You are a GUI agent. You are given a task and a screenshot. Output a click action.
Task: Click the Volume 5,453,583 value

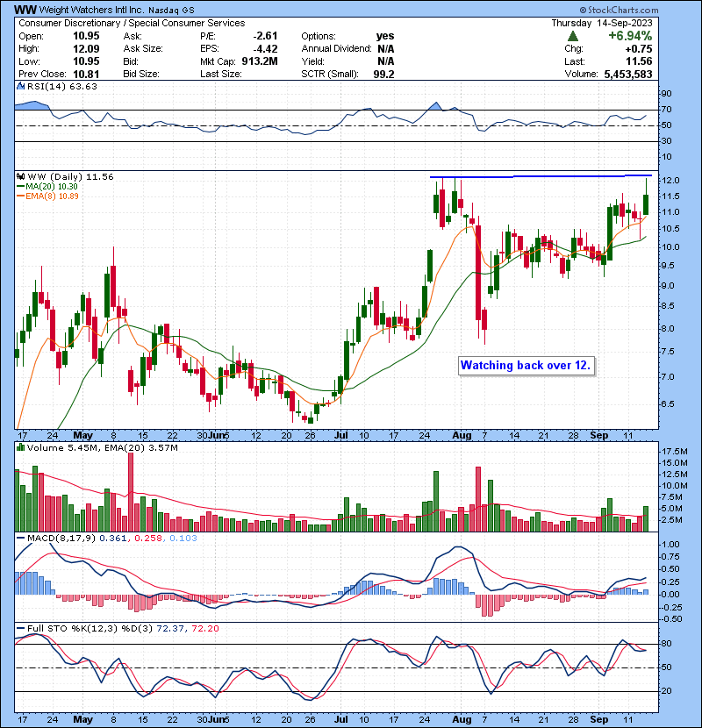[x=628, y=75]
